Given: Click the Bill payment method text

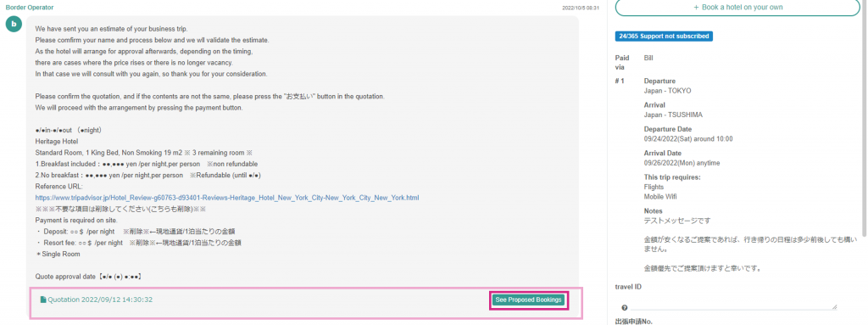Looking at the screenshot, I should (648, 58).
